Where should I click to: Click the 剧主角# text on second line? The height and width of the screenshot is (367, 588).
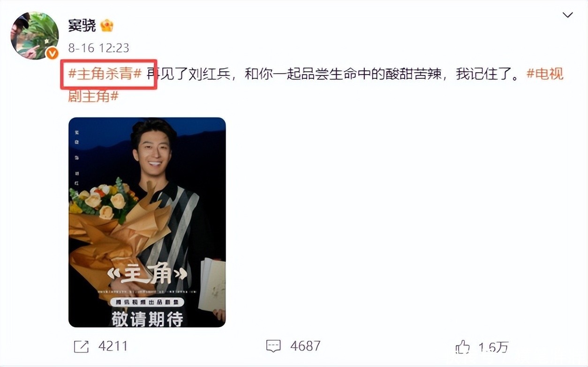(x=93, y=97)
